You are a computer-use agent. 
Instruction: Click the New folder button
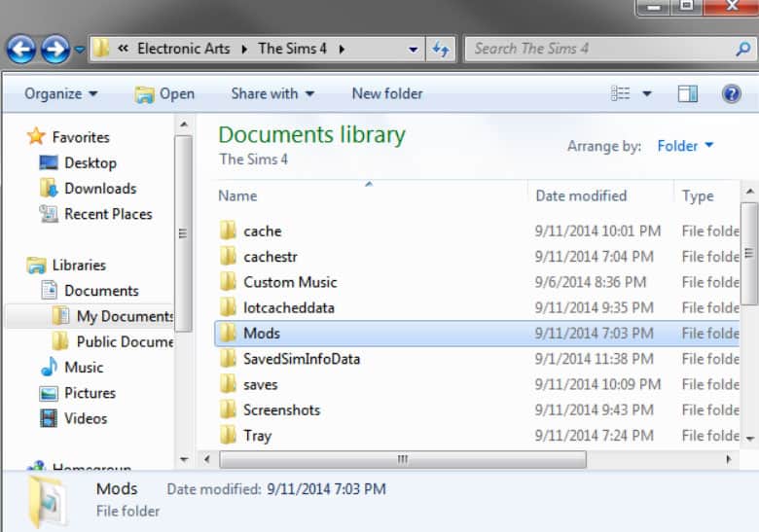387,93
